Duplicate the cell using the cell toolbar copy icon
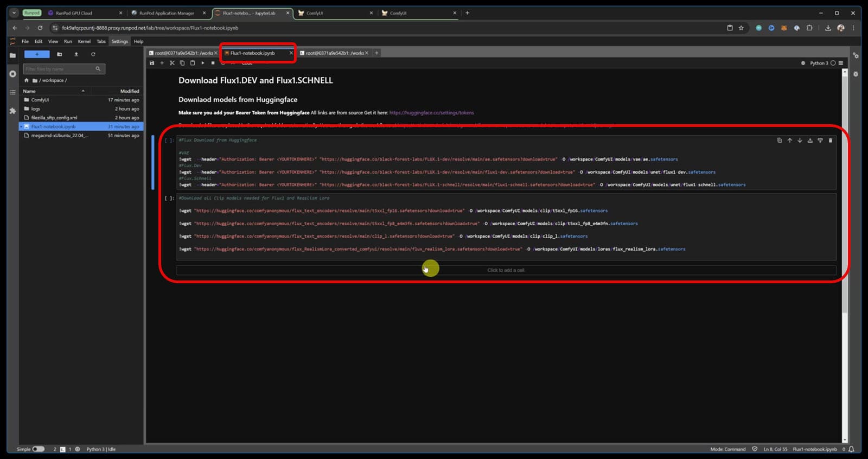 coord(780,141)
